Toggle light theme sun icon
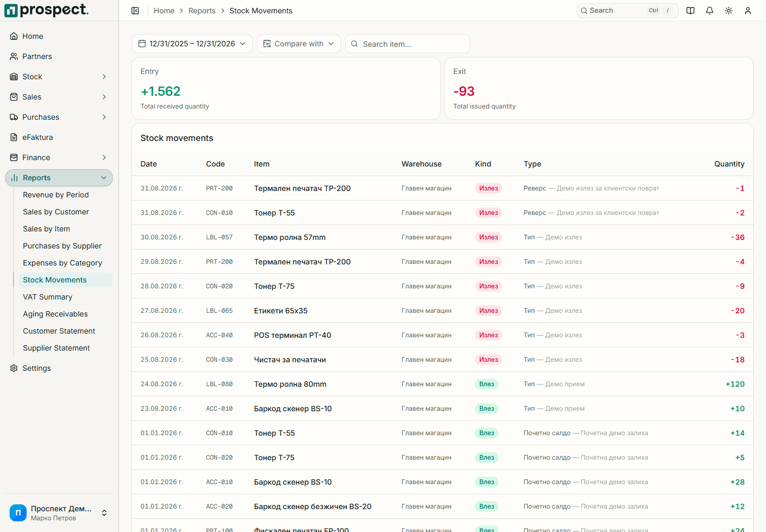This screenshot has height=532, width=766. point(729,11)
